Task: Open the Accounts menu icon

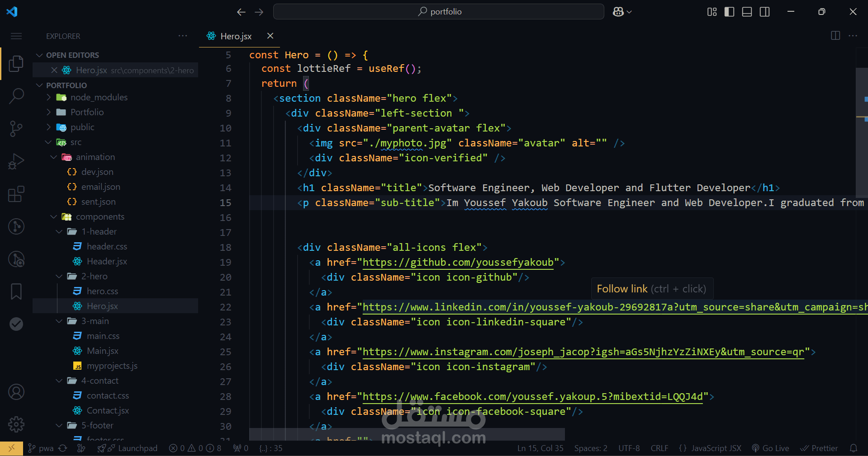Action: pos(16,392)
